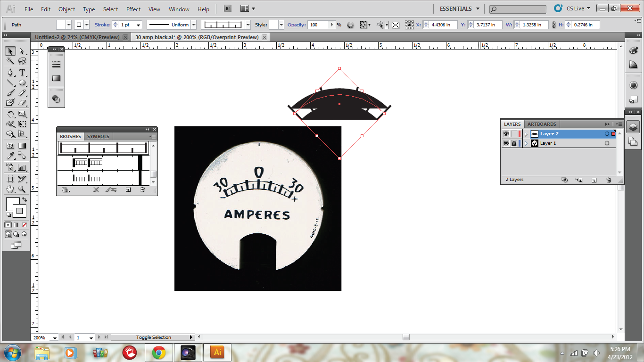Click the help search field
The height and width of the screenshot is (362, 644).
pos(518,9)
